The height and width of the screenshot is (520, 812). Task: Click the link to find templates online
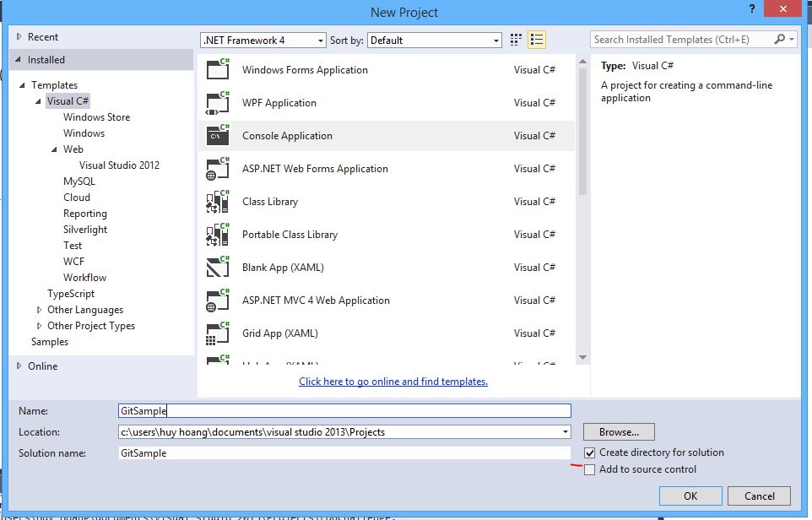pos(393,382)
